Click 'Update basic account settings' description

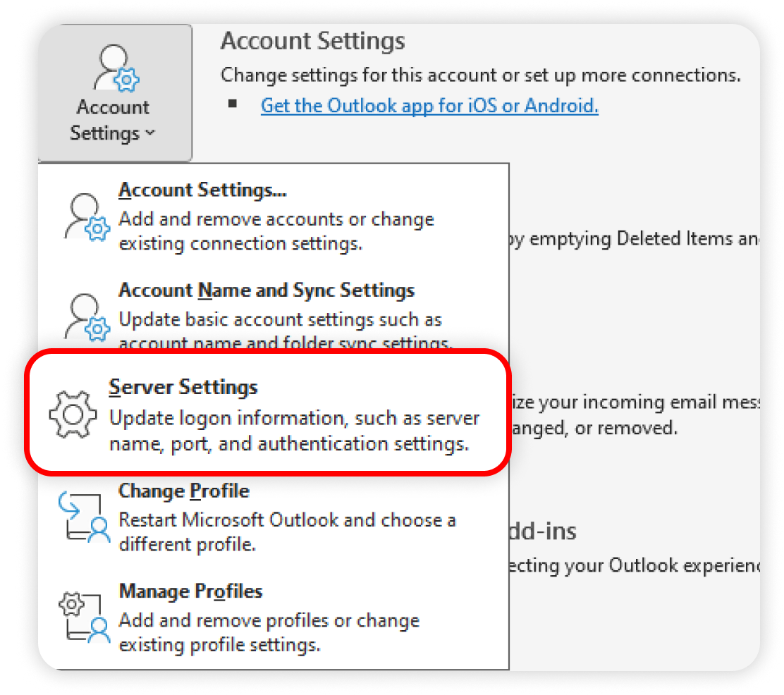281,319
